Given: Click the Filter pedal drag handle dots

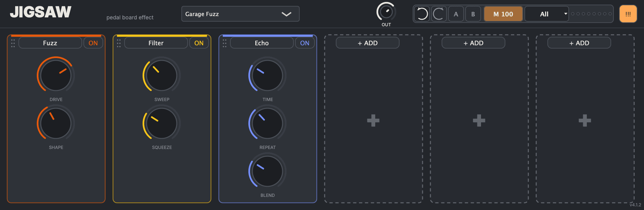Looking at the screenshot, I should [119, 43].
